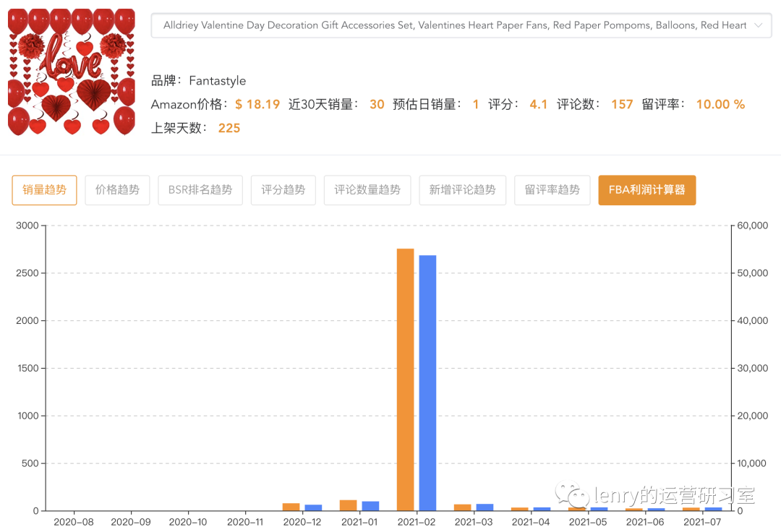Click the blue 2021-03 bar
This screenshot has width=781, height=532.
tap(485, 507)
